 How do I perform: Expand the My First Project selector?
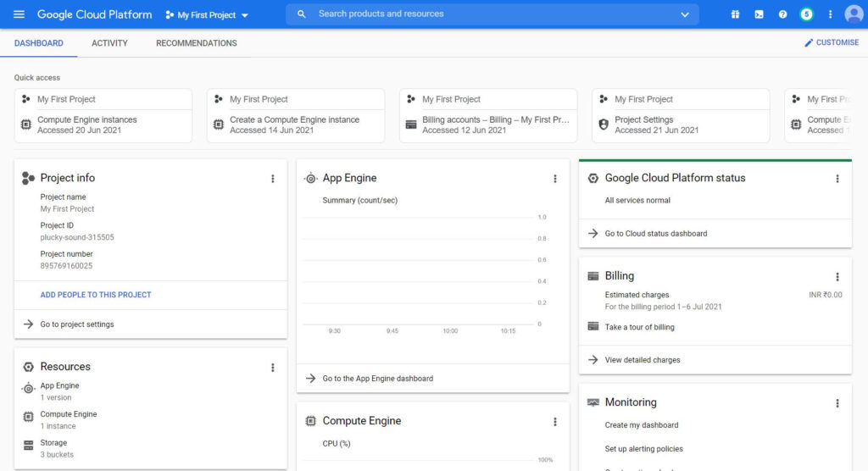(208, 15)
